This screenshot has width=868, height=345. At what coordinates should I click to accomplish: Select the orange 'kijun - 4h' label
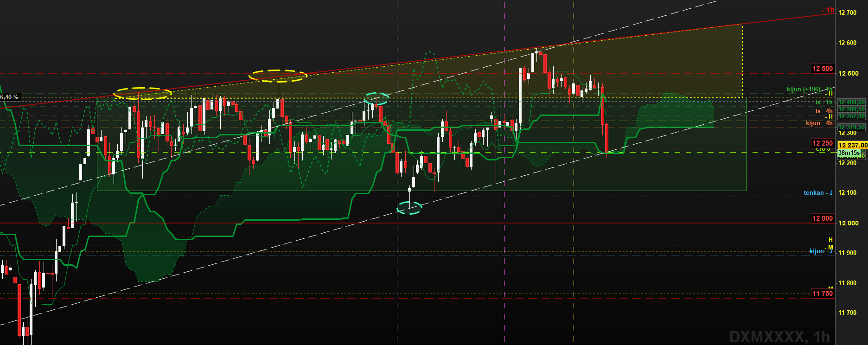coord(819,123)
